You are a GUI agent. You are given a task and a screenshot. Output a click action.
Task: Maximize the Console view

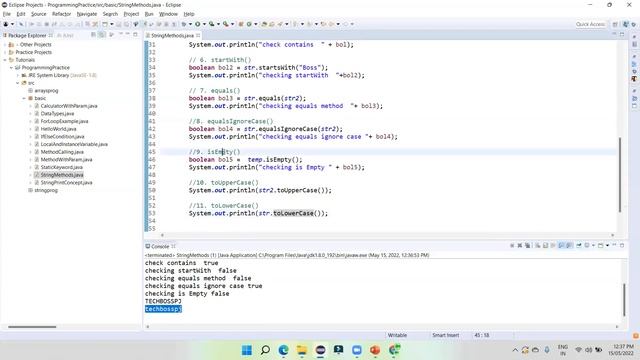[622, 246]
